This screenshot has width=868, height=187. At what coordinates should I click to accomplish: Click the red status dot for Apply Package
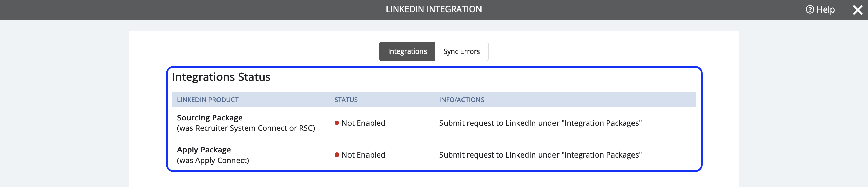(337, 155)
